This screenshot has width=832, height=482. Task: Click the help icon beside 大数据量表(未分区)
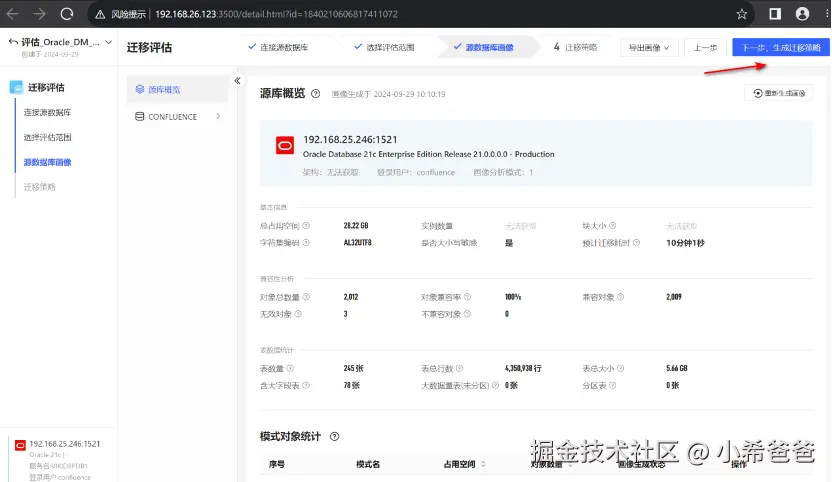coord(495,385)
